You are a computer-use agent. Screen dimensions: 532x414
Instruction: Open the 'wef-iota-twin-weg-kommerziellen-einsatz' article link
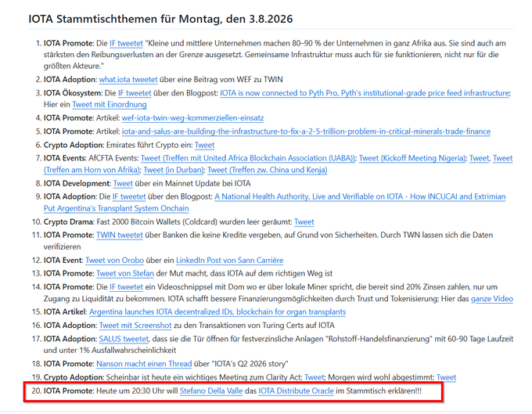[192, 118]
